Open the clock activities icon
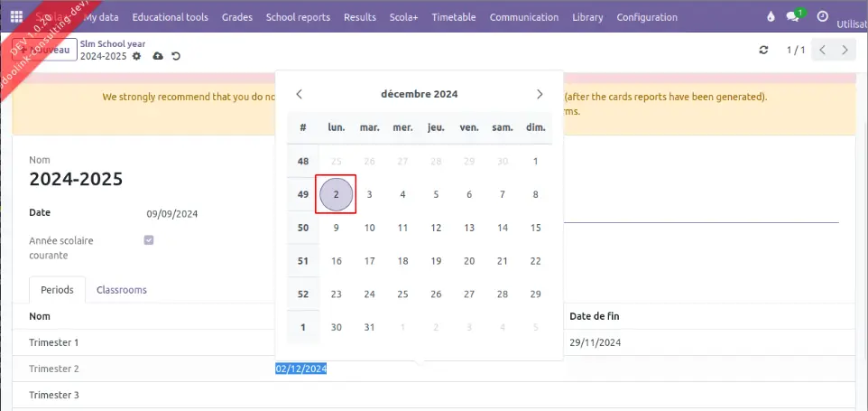 click(822, 17)
